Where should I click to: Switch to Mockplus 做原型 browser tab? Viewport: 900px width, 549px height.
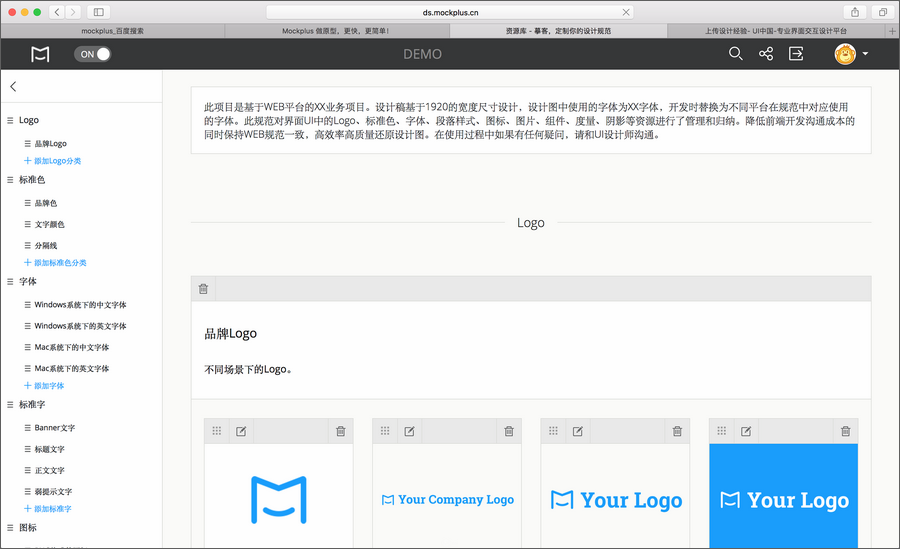point(336,31)
